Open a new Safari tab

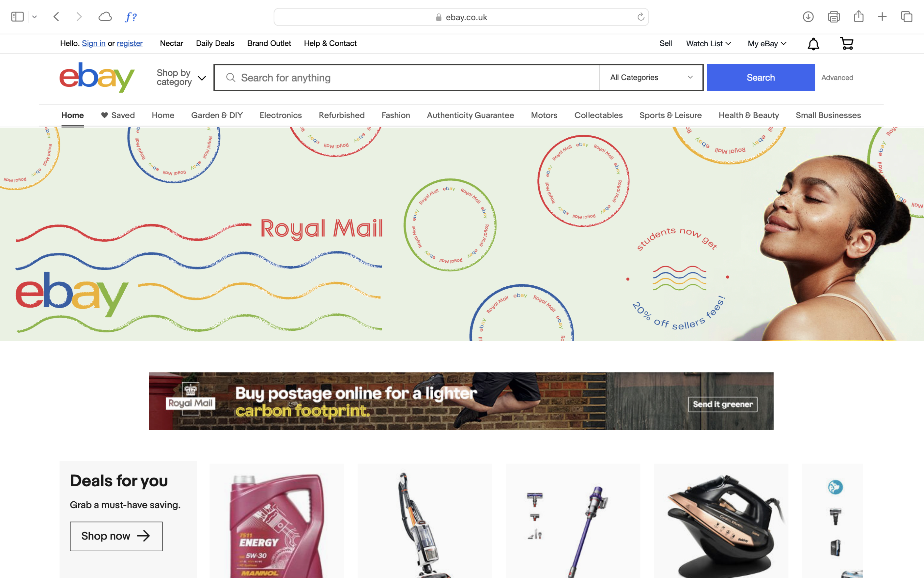pos(882,17)
